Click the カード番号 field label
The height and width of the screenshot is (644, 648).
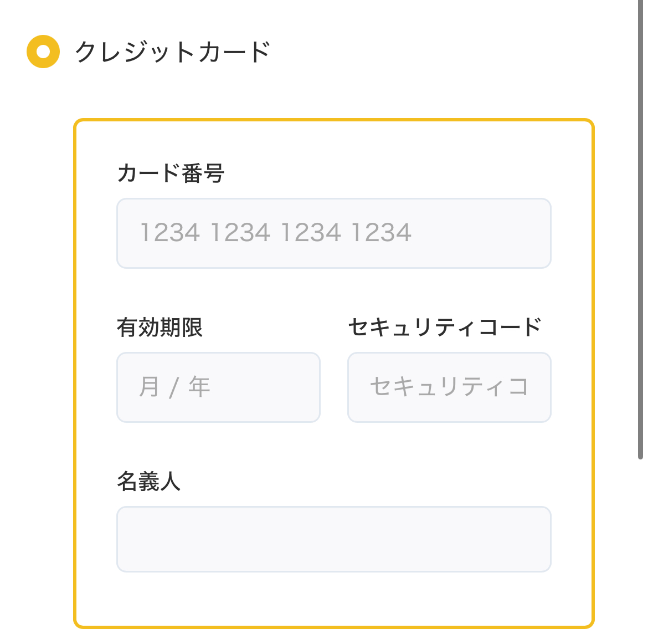click(x=171, y=173)
